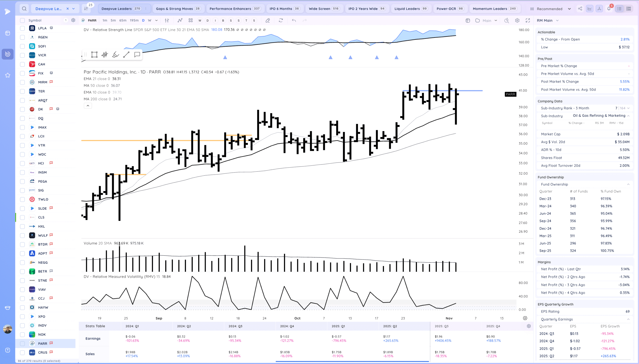The width and height of the screenshot is (639, 364).
Task: Click the refresh chart icon
Action: click(281, 20)
